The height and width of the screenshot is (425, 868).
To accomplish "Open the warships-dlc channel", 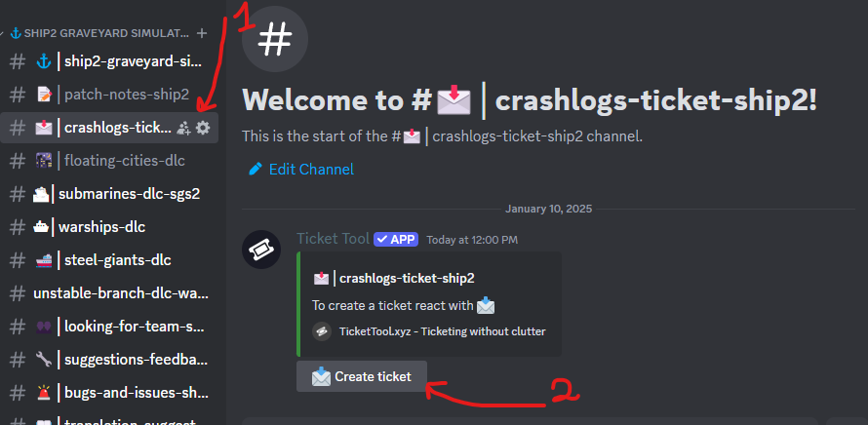I will (x=109, y=227).
